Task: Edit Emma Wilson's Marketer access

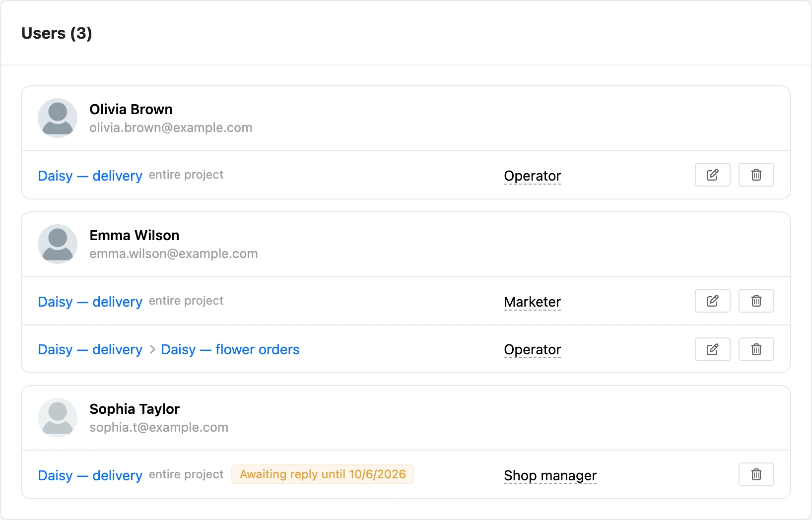Action: tap(712, 301)
